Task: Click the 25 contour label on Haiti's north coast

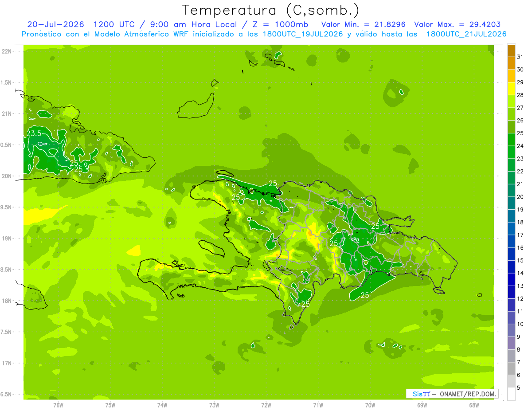Action: (273, 183)
